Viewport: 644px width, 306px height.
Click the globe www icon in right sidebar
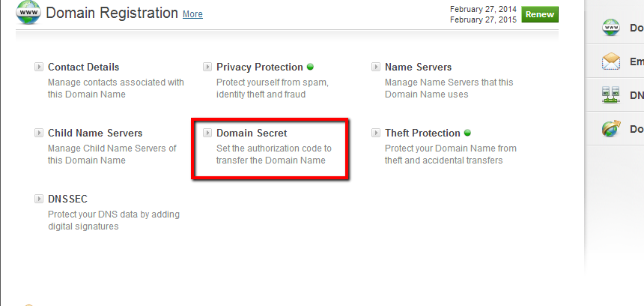coord(611,28)
